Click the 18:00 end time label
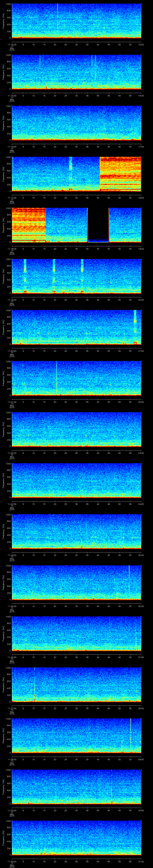This screenshot has height=868, width=153. tap(141, 198)
